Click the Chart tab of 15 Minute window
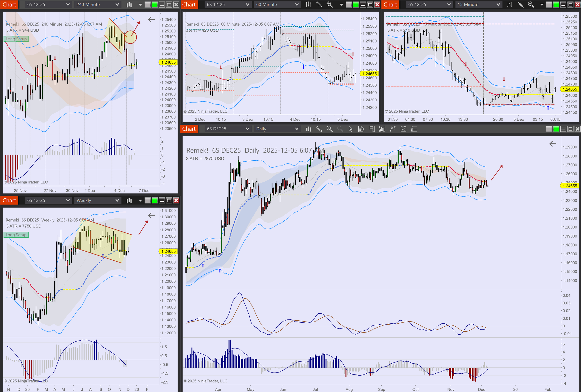 [390, 4]
